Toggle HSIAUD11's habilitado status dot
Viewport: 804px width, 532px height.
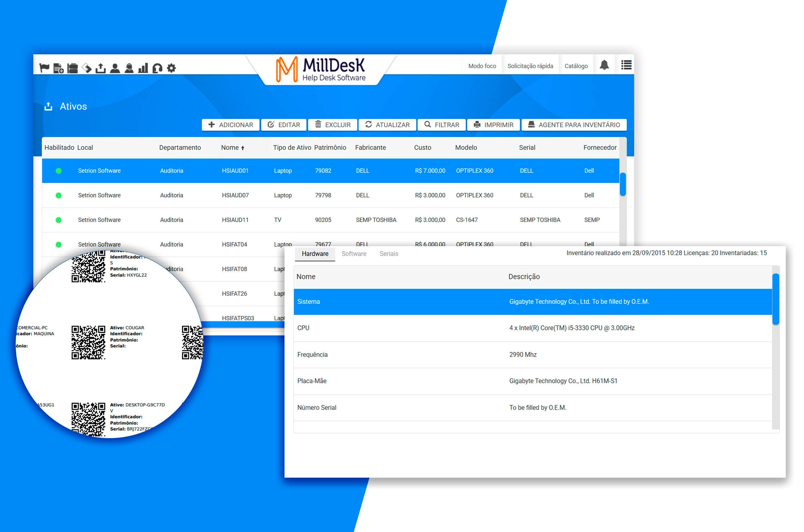[59, 220]
